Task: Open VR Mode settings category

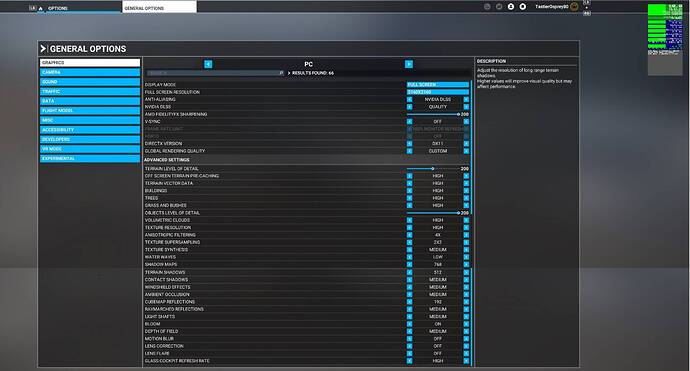Action: pos(90,149)
